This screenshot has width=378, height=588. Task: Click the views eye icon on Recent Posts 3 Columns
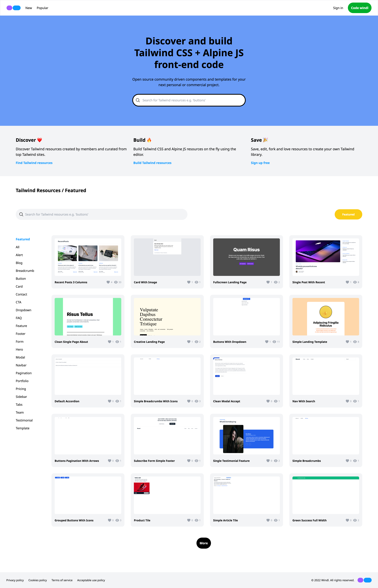[116, 282]
